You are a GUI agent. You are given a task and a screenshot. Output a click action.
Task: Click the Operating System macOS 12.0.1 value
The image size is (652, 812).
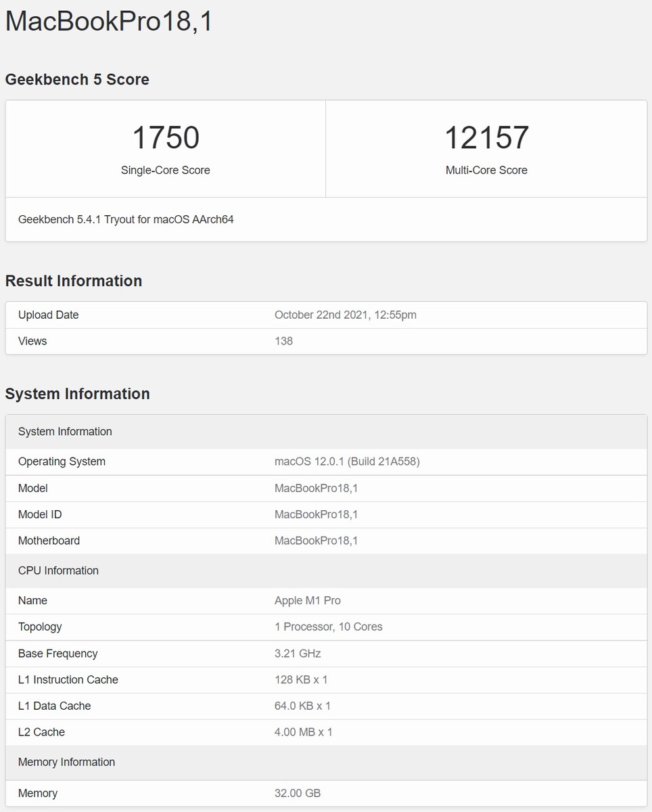point(347,461)
